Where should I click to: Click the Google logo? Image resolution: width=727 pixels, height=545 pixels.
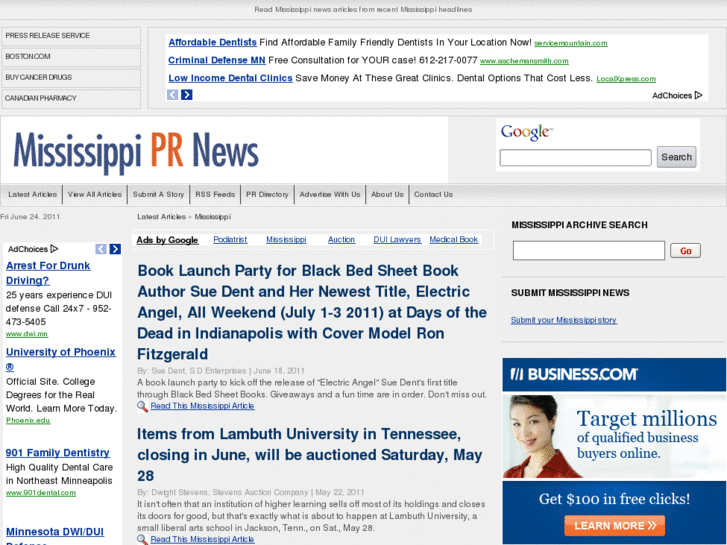pyautogui.click(x=527, y=132)
